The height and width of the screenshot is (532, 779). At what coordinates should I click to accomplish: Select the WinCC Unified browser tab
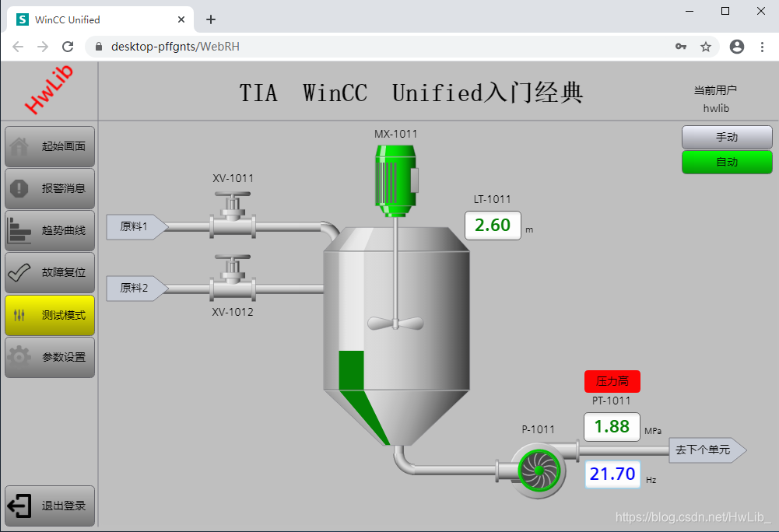[100, 19]
